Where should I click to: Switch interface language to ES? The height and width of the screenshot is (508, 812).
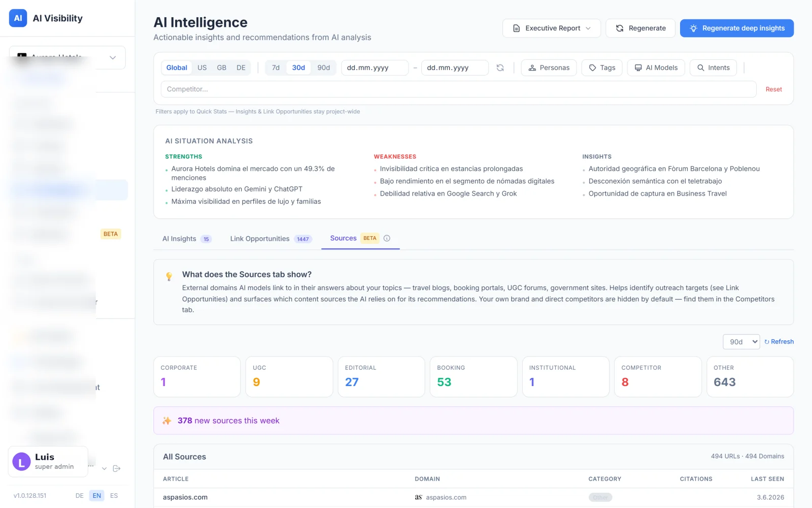(x=114, y=496)
